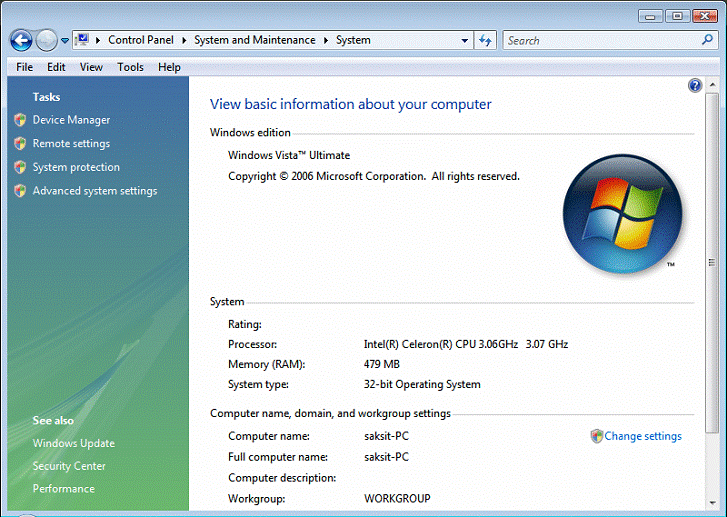Open Device Manager from Tasks

click(x=71, y=120)
